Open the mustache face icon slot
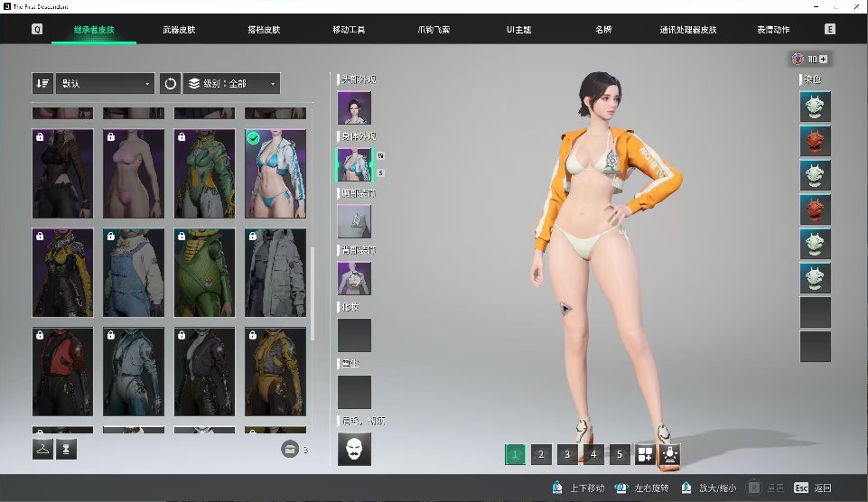The image size is (868, 502). pos(354,449)
